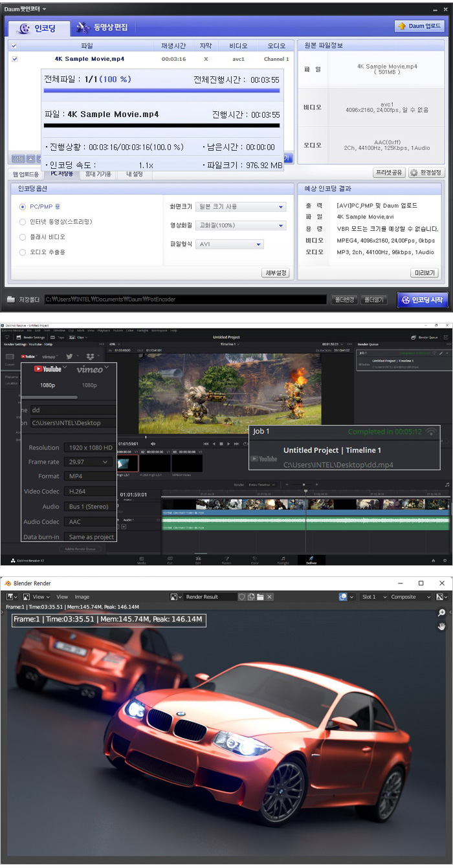Click the 4K Sample Movie.mp4 file name

tap(89, 59)
